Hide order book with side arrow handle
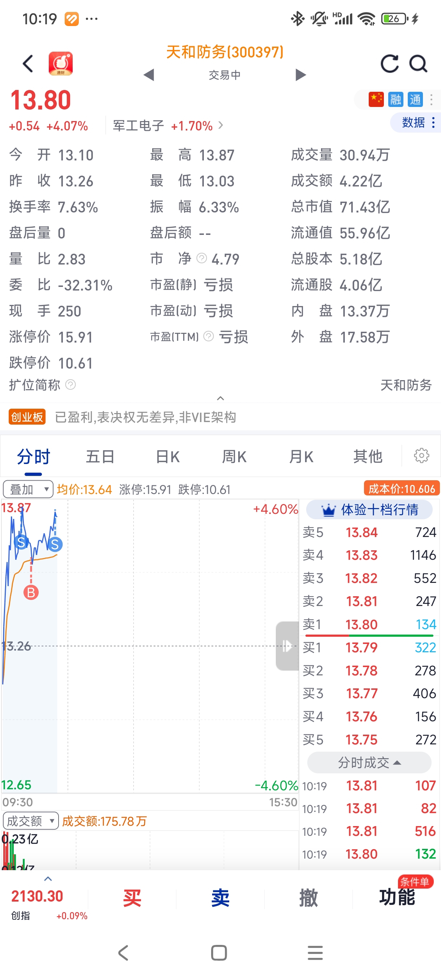The width and height of the screenshot is (441, 980). coord(287,646)
